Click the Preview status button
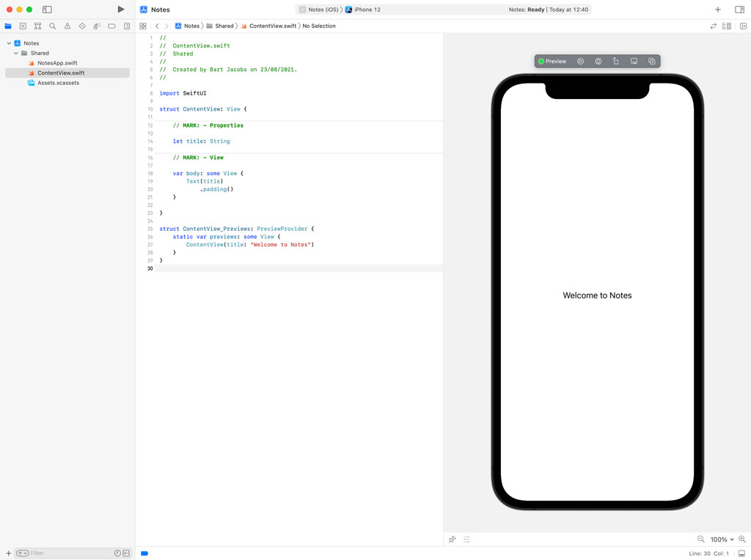751x560 pixels. (x=552, y=62)
